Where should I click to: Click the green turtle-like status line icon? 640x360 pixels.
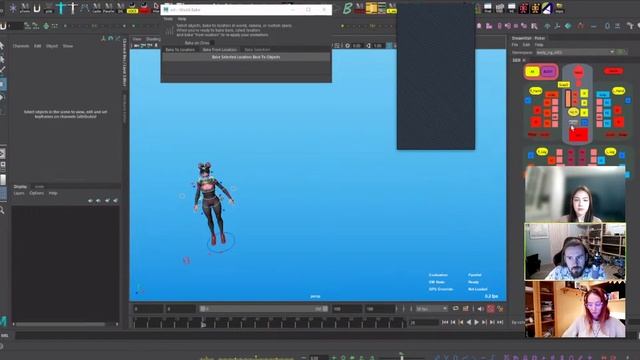tap(46, 26)
